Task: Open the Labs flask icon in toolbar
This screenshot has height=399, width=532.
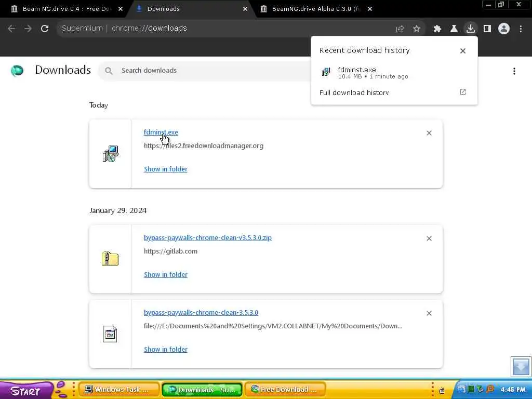Action: [x=454, y=29]
